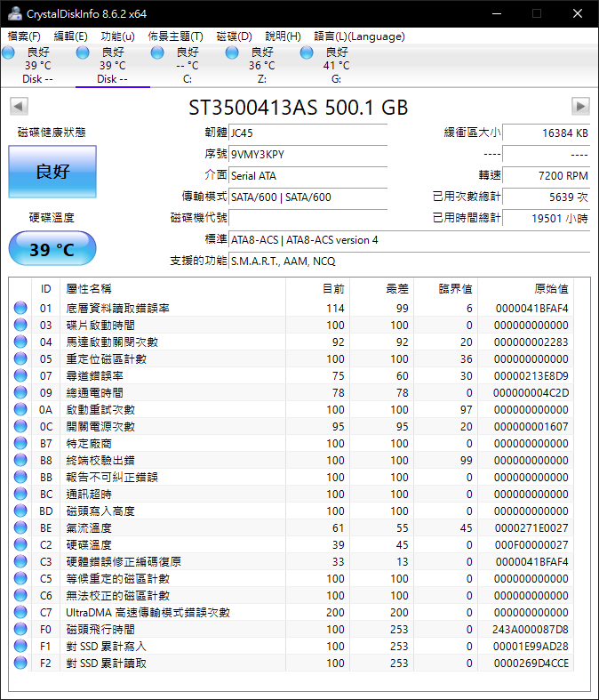
Task: Click the Serial ATA interface field
Action: coord(307,176)
